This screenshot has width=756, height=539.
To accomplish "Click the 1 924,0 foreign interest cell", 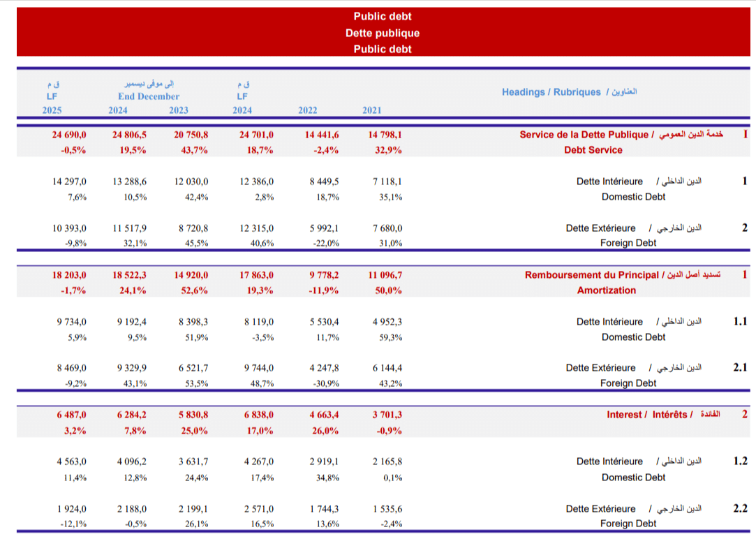I will pyautogui.click(x=71, y=508).
